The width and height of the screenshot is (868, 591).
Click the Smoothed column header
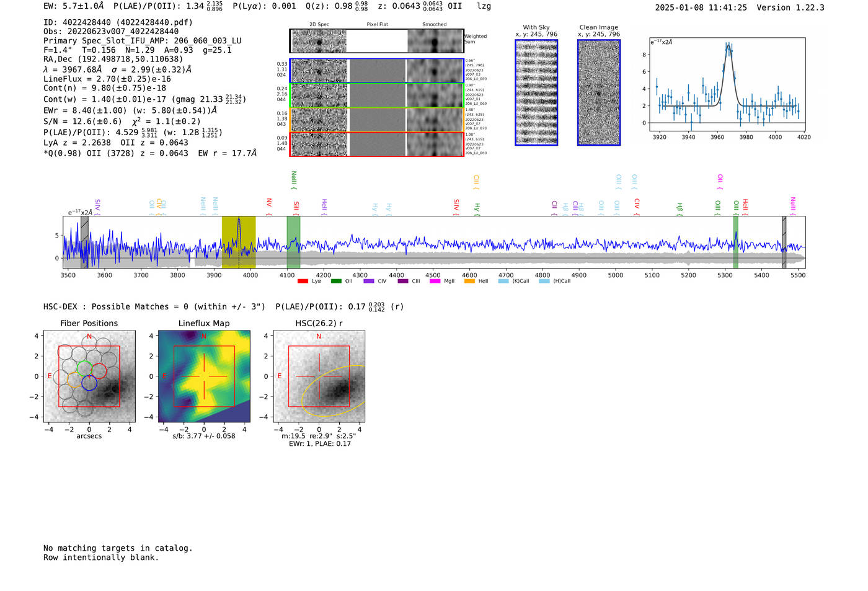coord(435,25)
